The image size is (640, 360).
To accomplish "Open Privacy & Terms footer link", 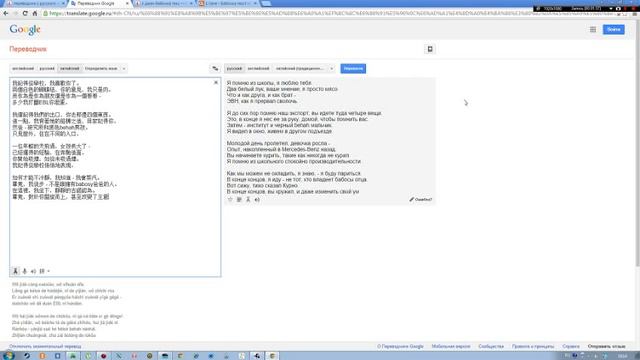I will coord(533,347).
